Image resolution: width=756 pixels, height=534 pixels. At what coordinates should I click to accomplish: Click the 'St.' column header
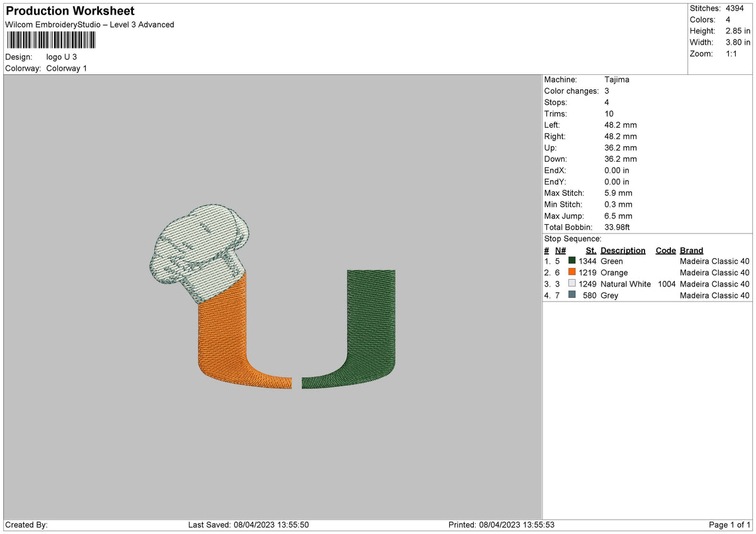click(591, 250)
